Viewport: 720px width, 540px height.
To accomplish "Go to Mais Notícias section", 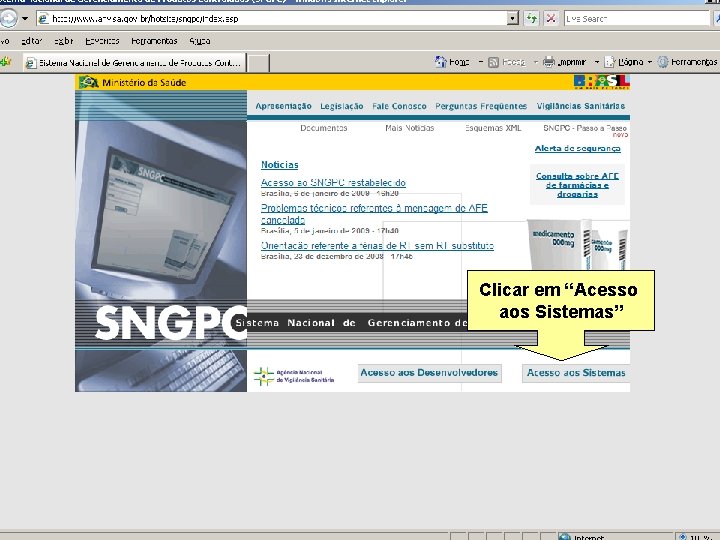I will point(409,128).
